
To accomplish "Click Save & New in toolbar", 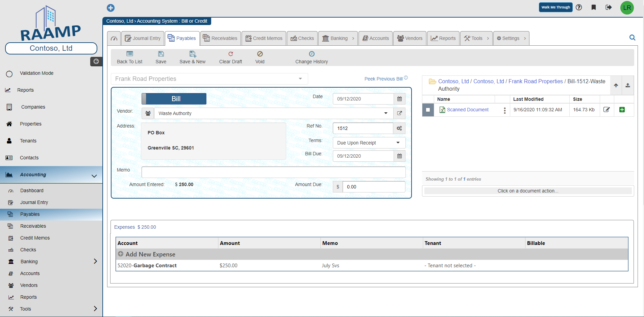I will pyautogui.click(x=193, y=57).
